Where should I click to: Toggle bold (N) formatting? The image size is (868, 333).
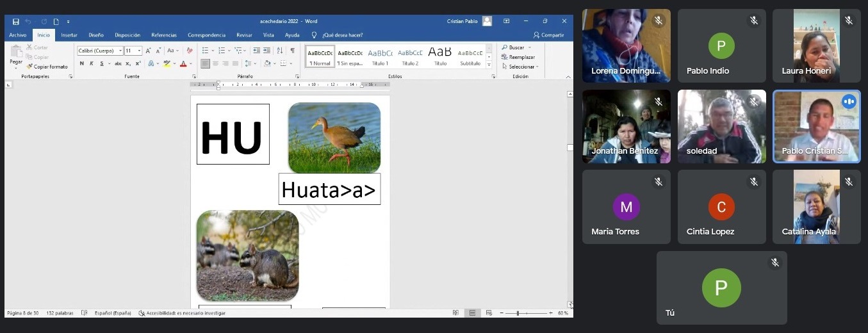pyautogui.click(x=81, y=63)
